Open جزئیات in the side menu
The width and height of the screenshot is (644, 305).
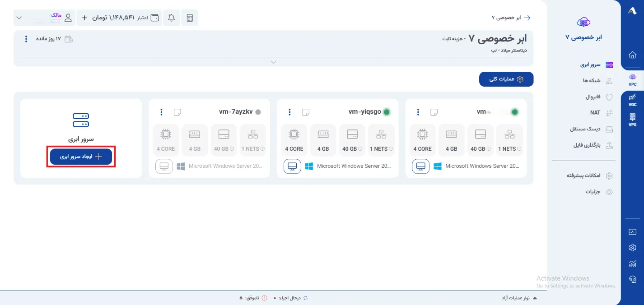tap(599, 192)
